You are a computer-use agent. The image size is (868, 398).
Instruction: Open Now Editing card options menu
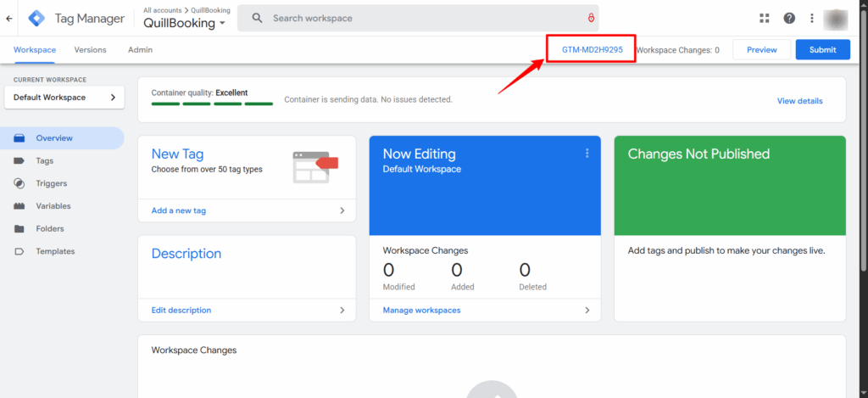tap(587, 154)
